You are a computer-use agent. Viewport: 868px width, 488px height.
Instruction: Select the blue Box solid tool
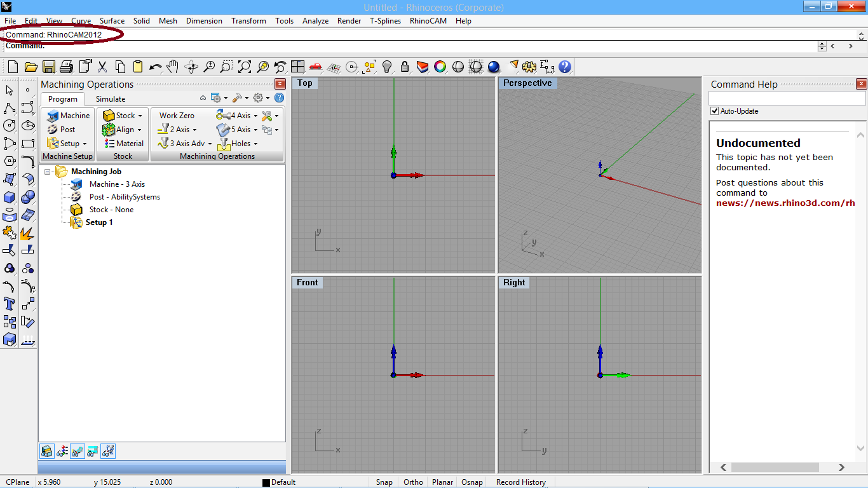click(x=10, y=197)
